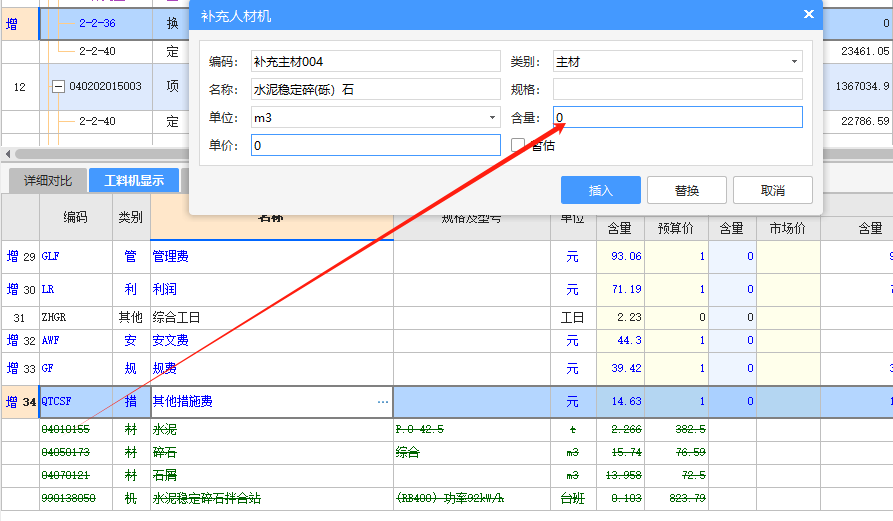This screenshot has height=521, width=893.
Task: Click the left arrow of horizontal scrollbar
Action: pos(7,154)
